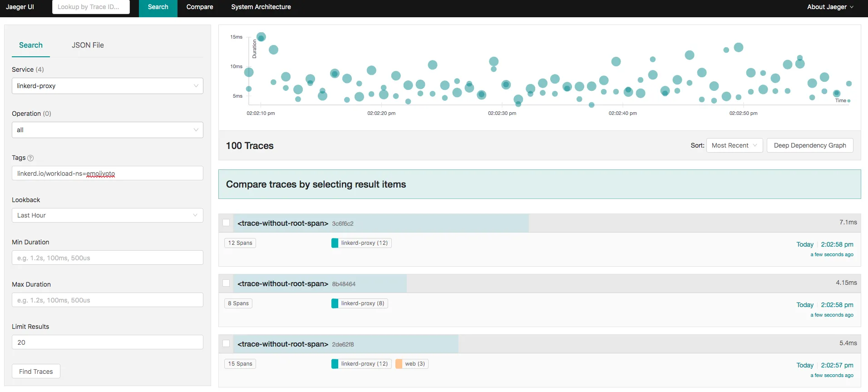Image resolution: width=868 pixels, height=392 pixels.
Task: Switch to the JSON File tab
Action: coord(88,45)
